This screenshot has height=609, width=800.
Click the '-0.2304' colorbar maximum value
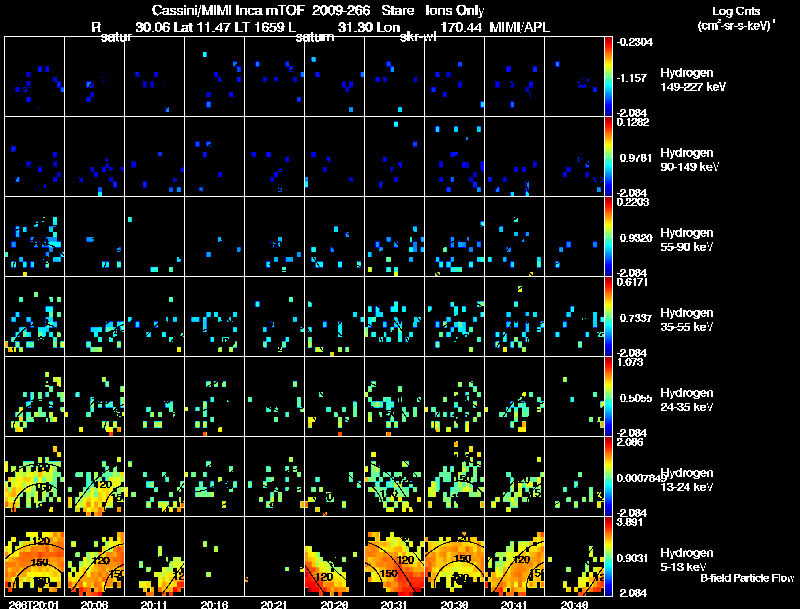pyautogui.click(x=634, y=42)
